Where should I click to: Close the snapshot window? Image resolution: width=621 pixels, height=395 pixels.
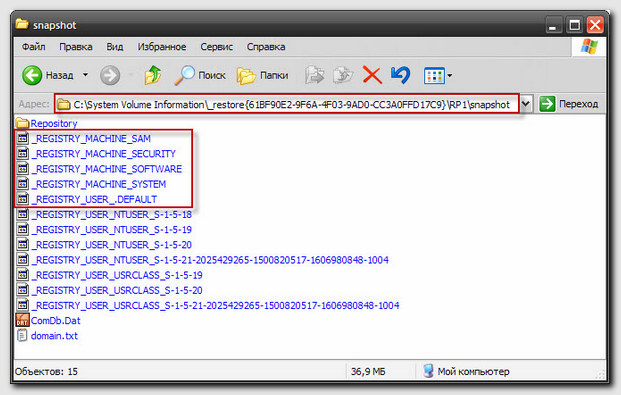[x=595, y=25]
